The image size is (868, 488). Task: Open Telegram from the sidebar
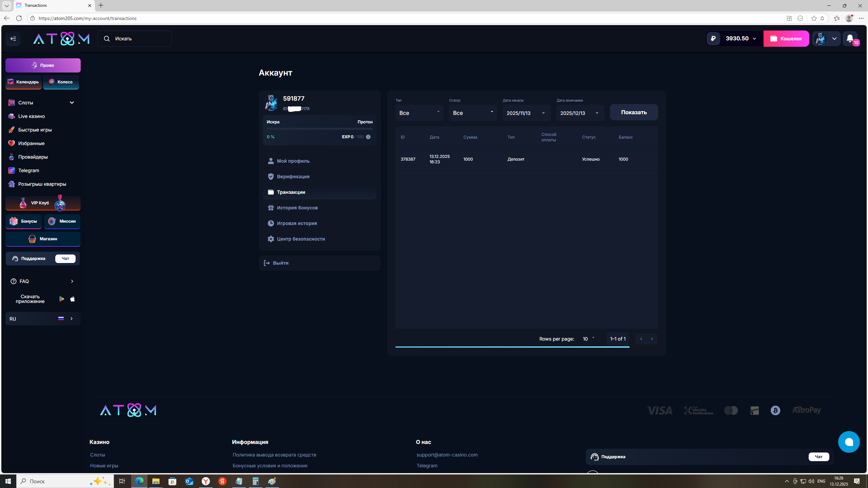28,170
